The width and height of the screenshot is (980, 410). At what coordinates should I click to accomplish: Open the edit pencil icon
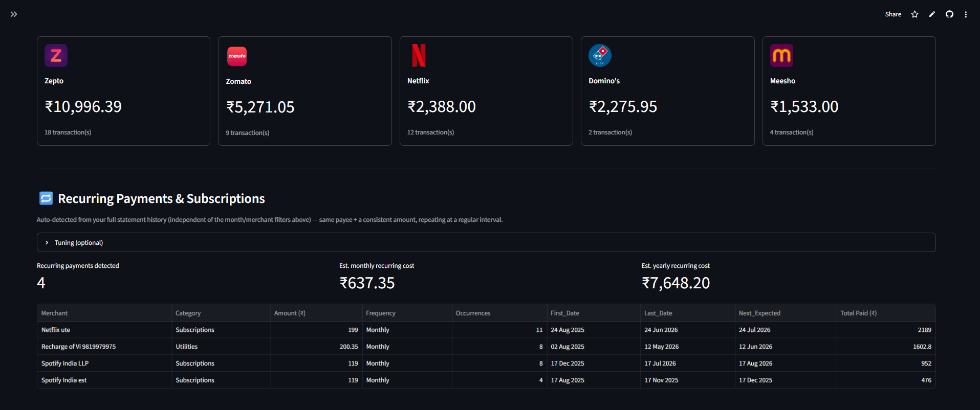pyautogui.click(x=932, y=14)
